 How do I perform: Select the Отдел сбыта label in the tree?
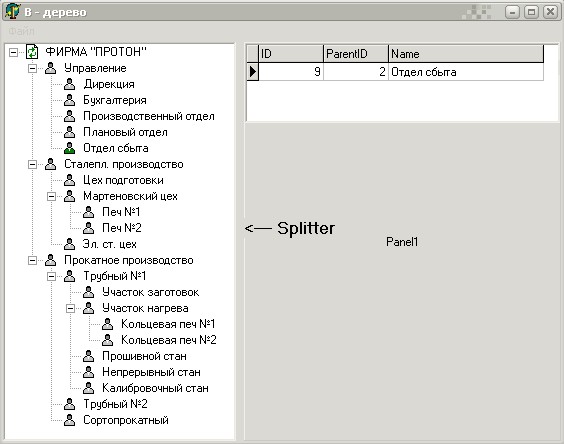coord(116,148)
